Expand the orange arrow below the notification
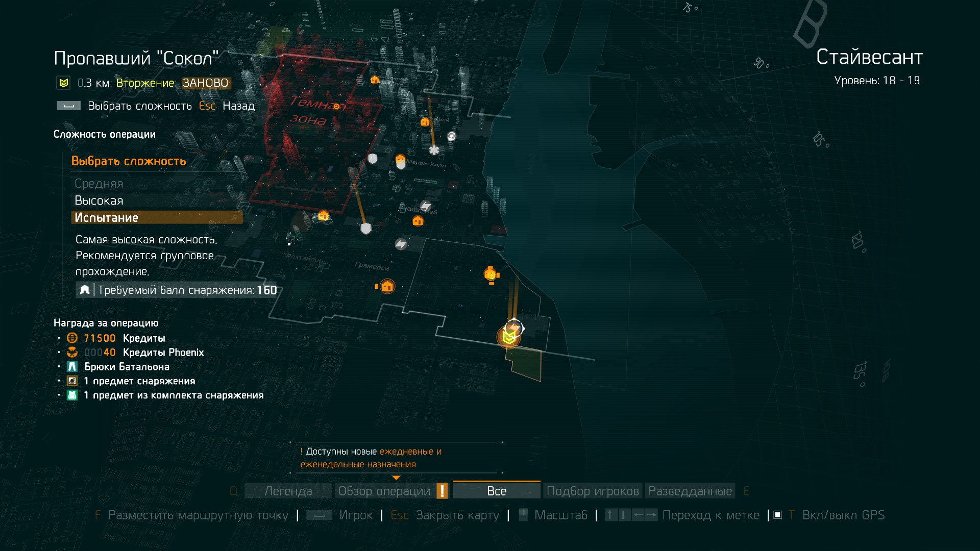Viewport: 980px width, 551px height. coord(396,478)
